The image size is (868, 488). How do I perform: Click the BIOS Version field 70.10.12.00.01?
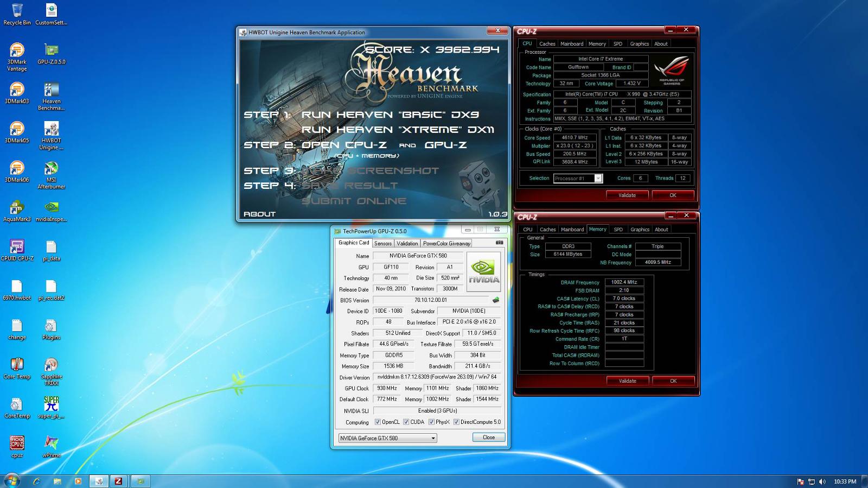point(431,300)
